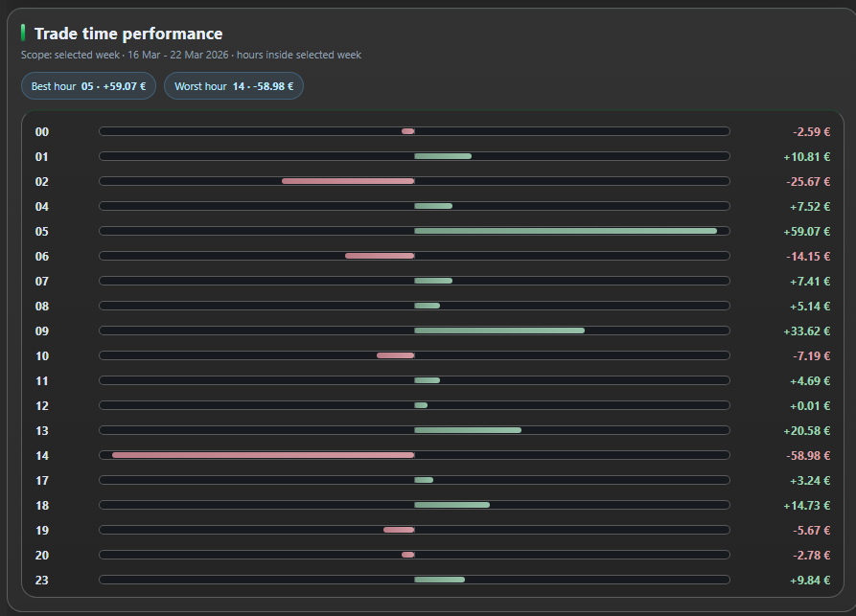Select the hour 05 row label

tap(41, 231)
